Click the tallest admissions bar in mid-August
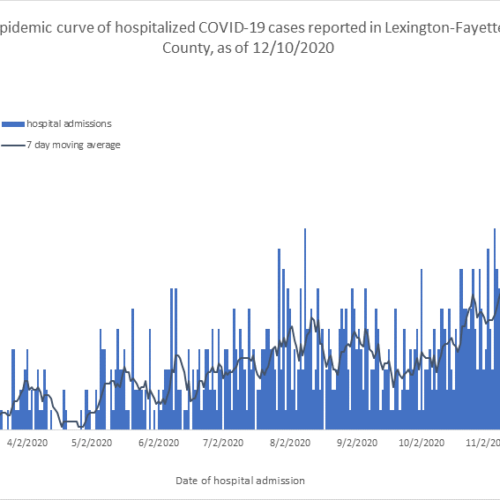Image resolution: width=500 pixels, height=500 pixels. (x=305, y=329)
